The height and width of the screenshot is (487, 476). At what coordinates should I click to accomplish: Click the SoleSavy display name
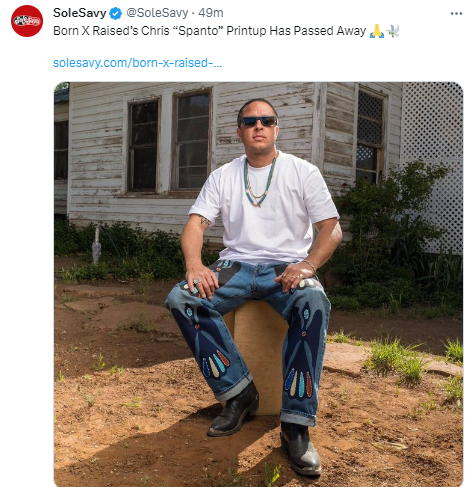click(80, 13)
